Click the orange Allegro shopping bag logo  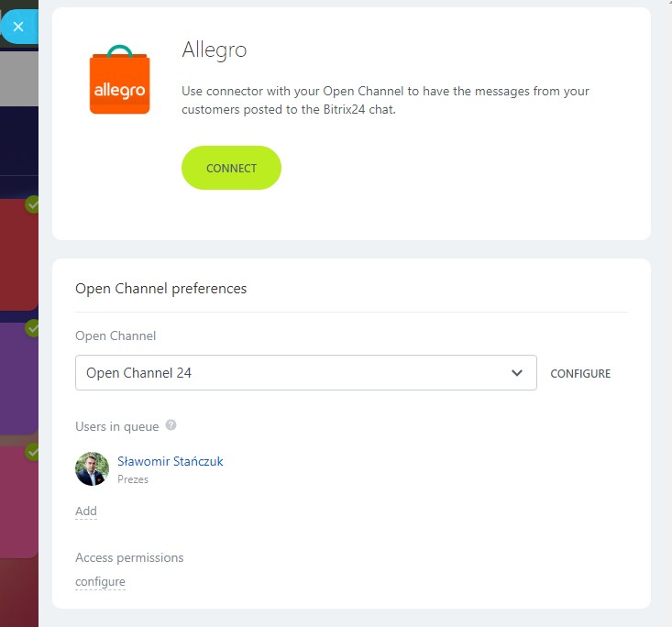pos(119,82)
